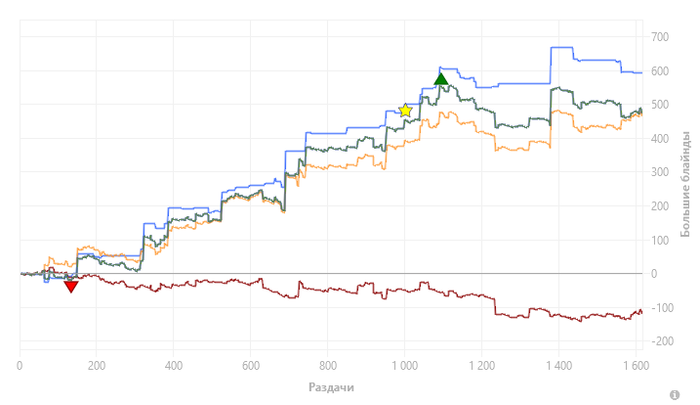This screenshot has width=700, height=405.
Task: Click the 0 label on y-axis
Action: click(653, 274)
